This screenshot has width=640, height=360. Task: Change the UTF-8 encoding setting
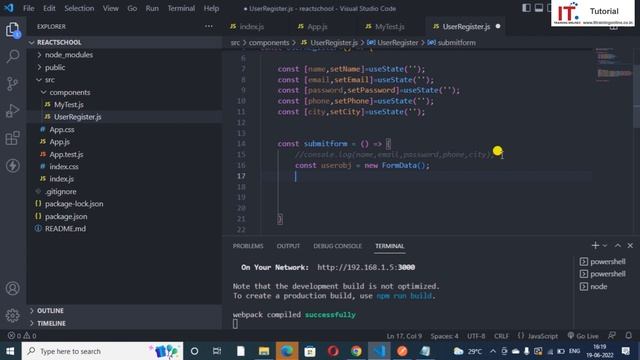(476, 336)
